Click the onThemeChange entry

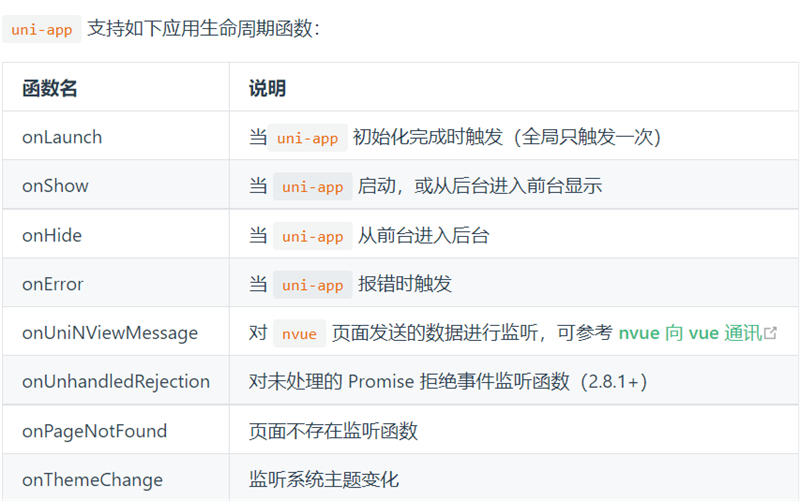92,480
